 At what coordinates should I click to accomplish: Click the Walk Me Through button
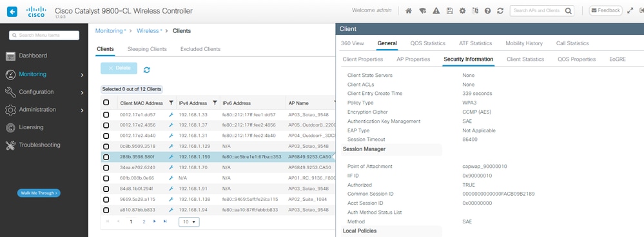[x=39, y=193]
